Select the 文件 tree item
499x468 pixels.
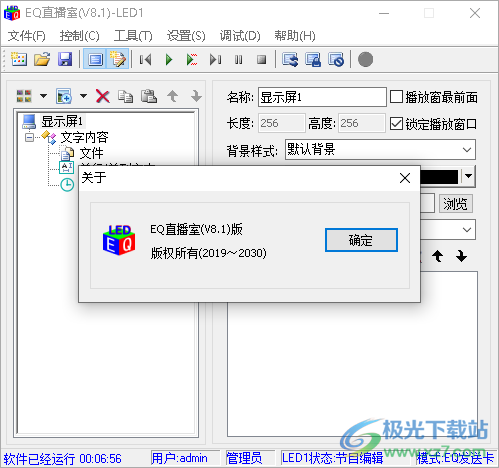click(91, 153)
